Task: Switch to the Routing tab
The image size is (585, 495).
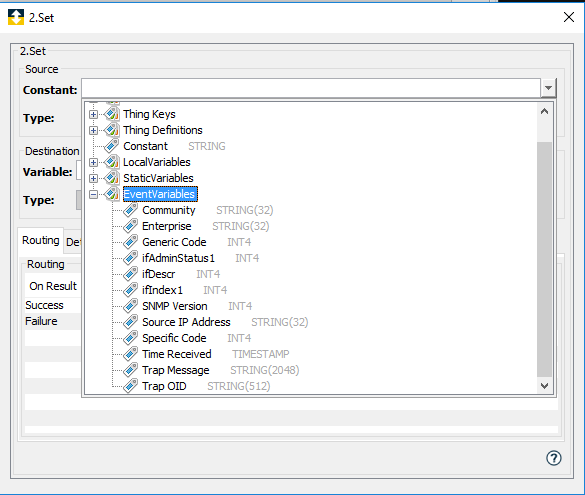Action: 41,240
